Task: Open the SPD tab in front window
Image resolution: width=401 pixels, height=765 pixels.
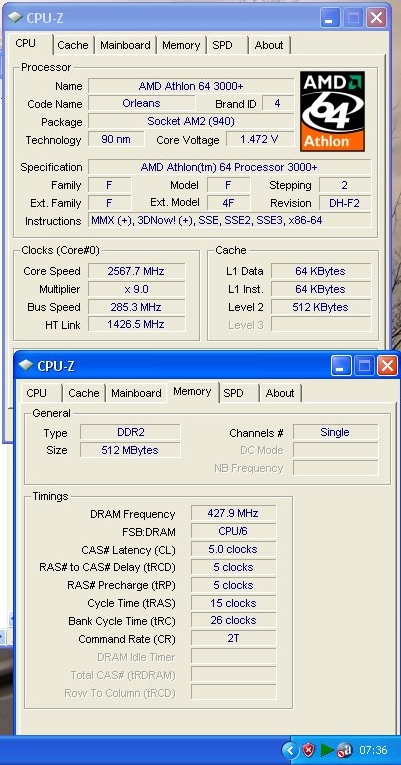Action: pos(233,393)
